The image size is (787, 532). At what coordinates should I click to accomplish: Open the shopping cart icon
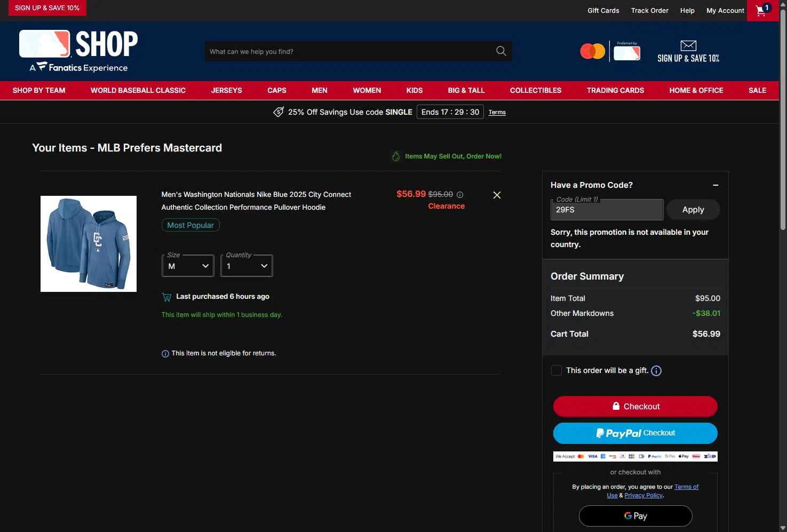pyautogui.click(x=762, y=10)
